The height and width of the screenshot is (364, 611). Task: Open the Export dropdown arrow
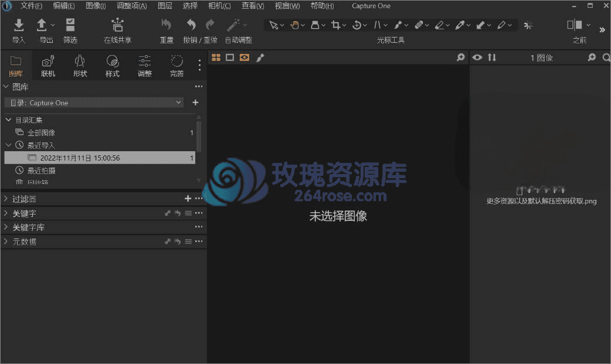click(x=53, y=25)
